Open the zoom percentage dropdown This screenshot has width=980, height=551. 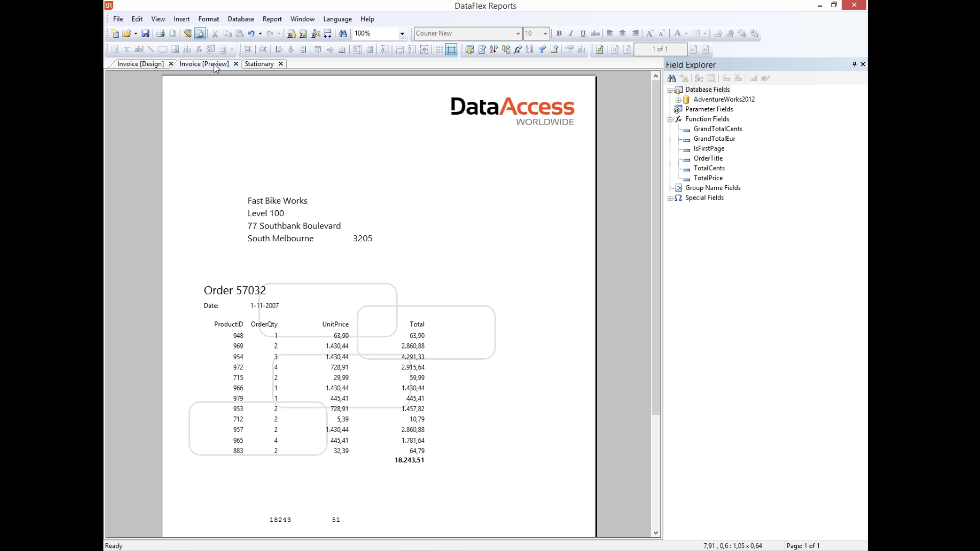tap(402, 34)
